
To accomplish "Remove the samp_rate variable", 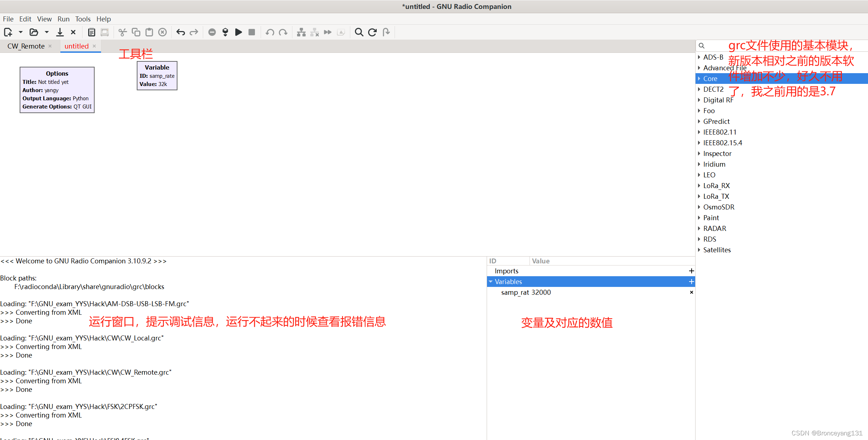I will click(691, 292).
